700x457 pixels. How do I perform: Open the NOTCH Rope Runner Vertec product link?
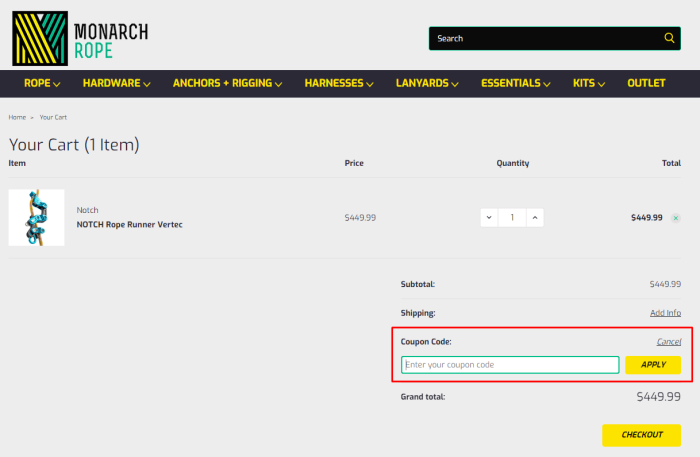(129, 224)
